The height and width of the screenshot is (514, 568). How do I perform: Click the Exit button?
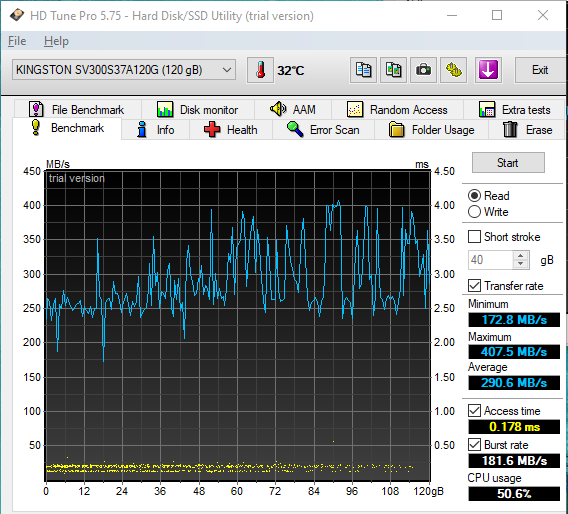tap(540, 70)
